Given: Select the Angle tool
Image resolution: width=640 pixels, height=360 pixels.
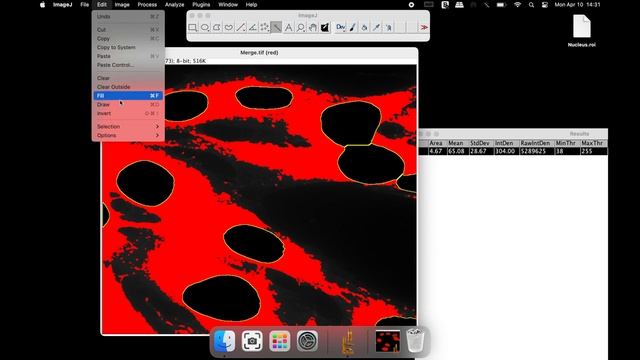Looking at the screenshot, I should click(x=253, y=27).
